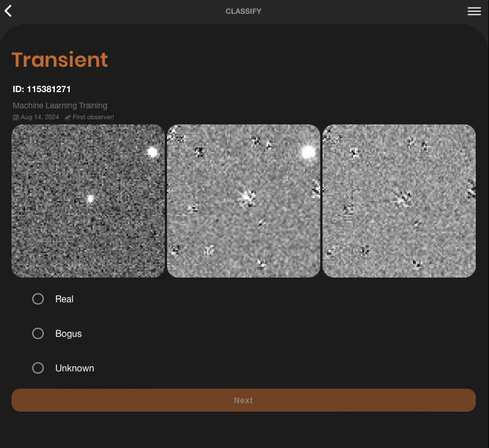Click the Real option label
Image resolution: width=489 pixels, height=448 pixels.
coord(65,299)
